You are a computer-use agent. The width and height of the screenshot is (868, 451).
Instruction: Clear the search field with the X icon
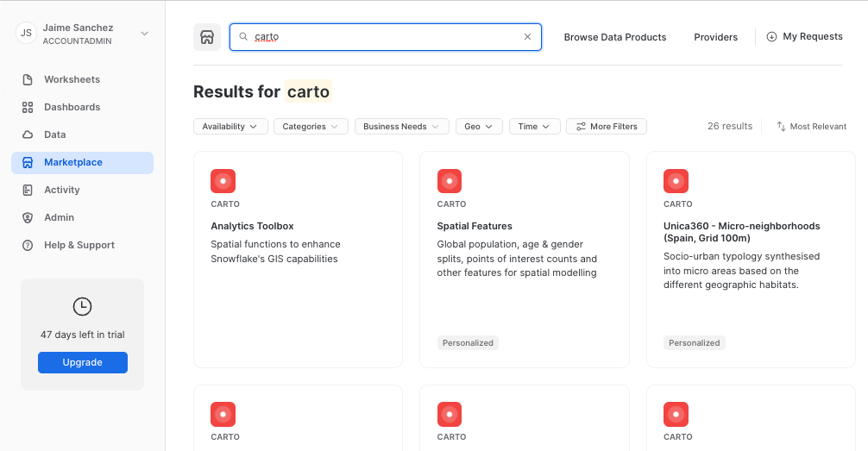(528, 37)
